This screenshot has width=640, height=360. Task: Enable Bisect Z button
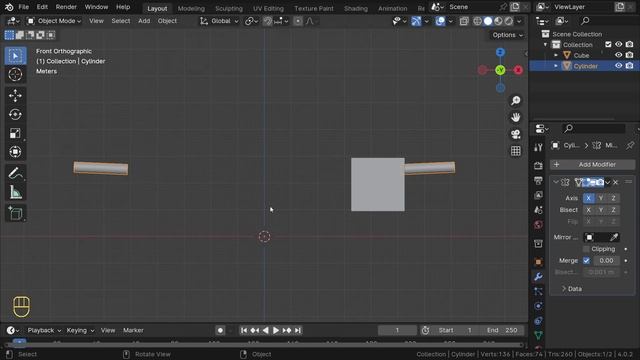tap(613, 210)
